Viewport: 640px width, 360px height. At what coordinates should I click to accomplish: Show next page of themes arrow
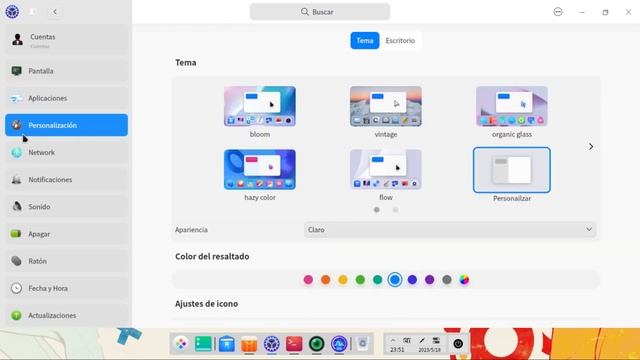point(591,147)
